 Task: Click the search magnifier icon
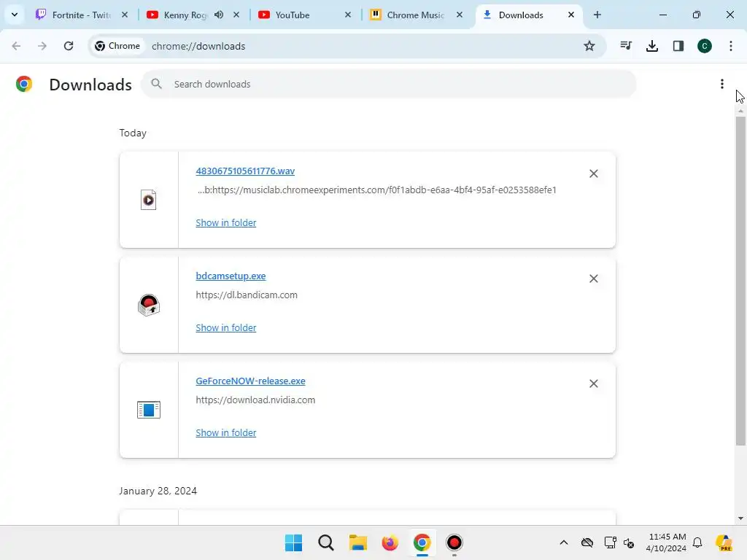156,84
